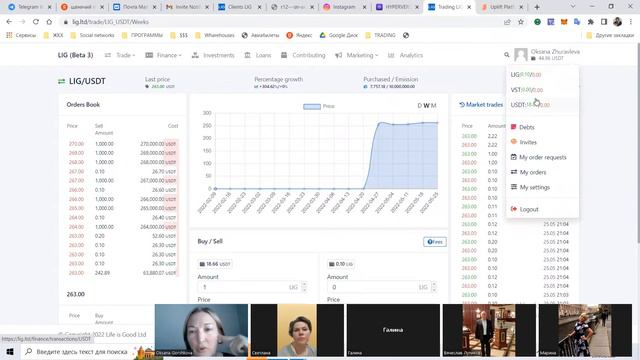Image resolution: width=640 pixels, height=360 pixels.
Task: Select the LIG balance entry in the user menu
Action: 542,75
